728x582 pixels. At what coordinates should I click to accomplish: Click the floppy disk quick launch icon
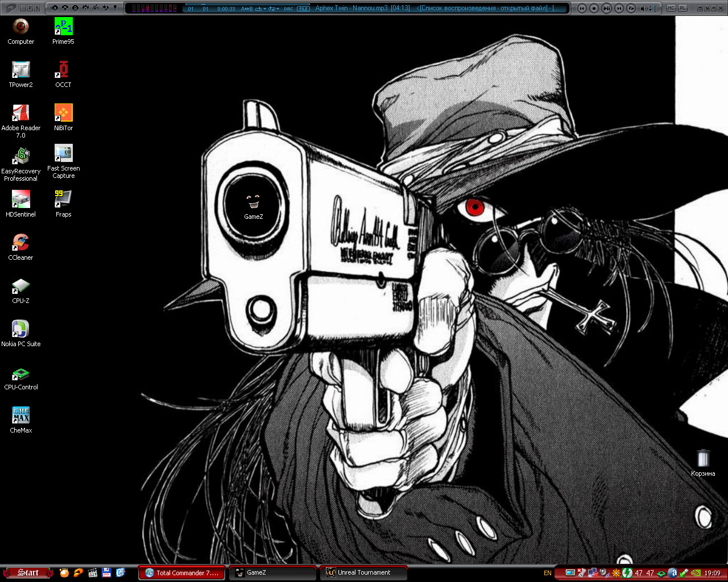click(106, 572)
